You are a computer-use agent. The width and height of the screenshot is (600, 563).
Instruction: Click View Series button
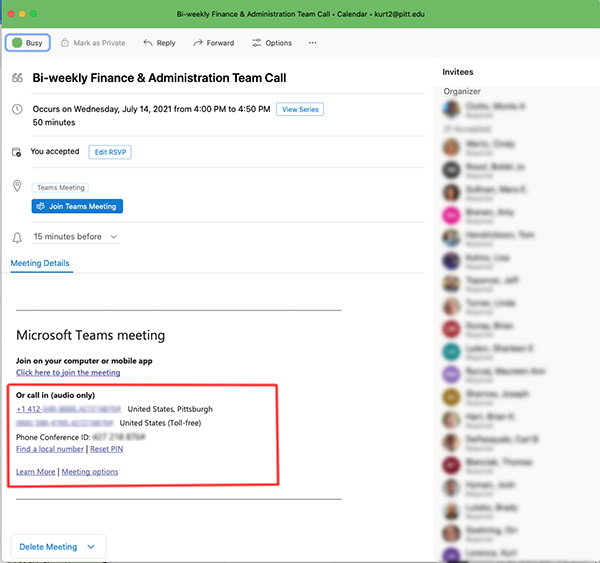300,109
